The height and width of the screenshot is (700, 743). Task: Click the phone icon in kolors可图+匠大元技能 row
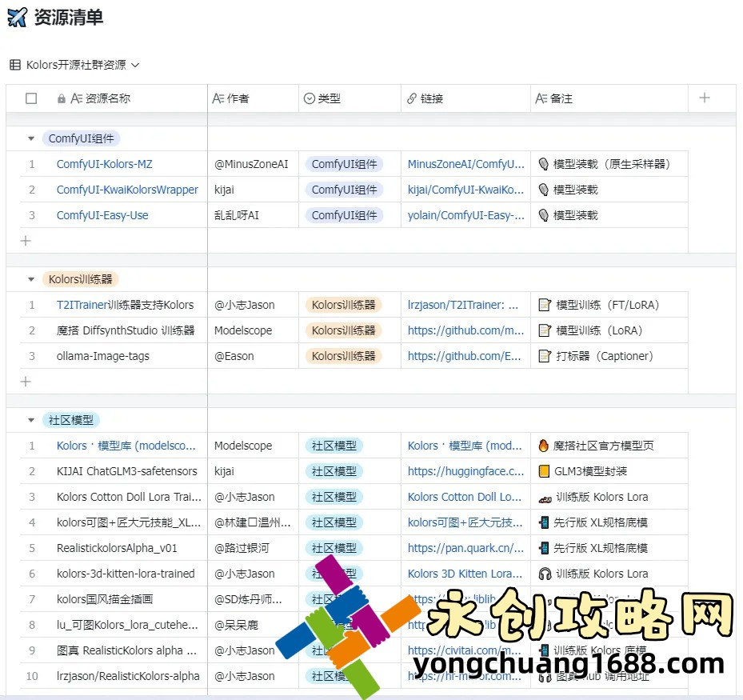click(x=544, y=522)
